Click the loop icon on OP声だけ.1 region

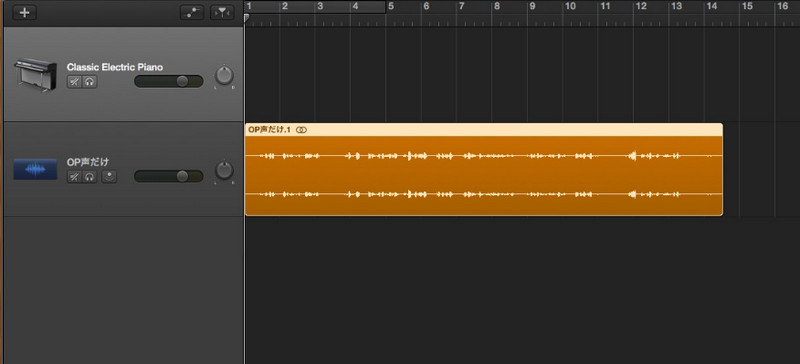(x=301, y=130)
